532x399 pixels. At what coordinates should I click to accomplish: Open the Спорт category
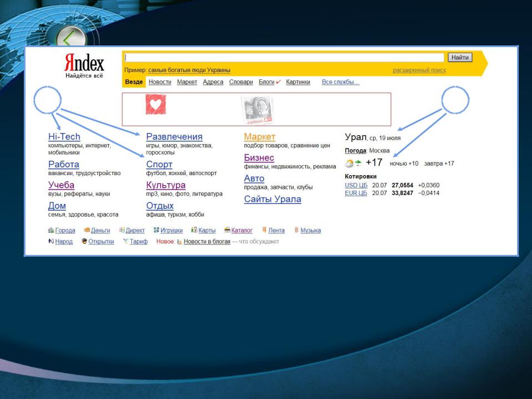pyautogui.click(x=159, y=164)
